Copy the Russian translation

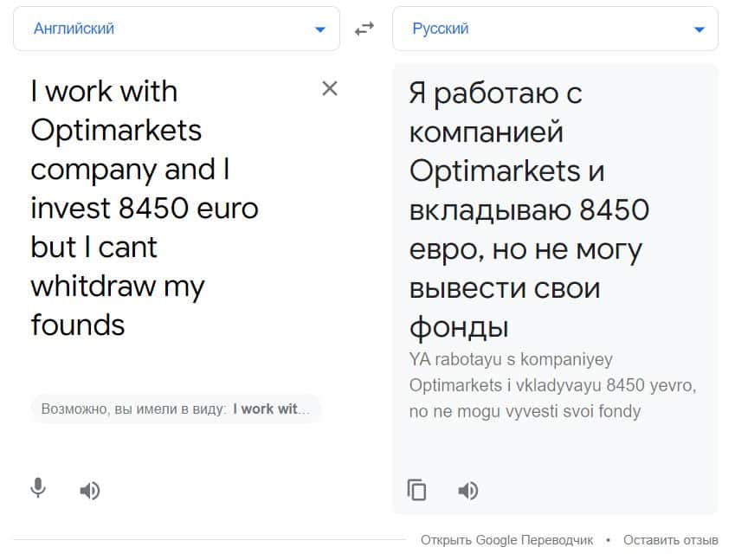pyautogui.click(x=417, y=491)
